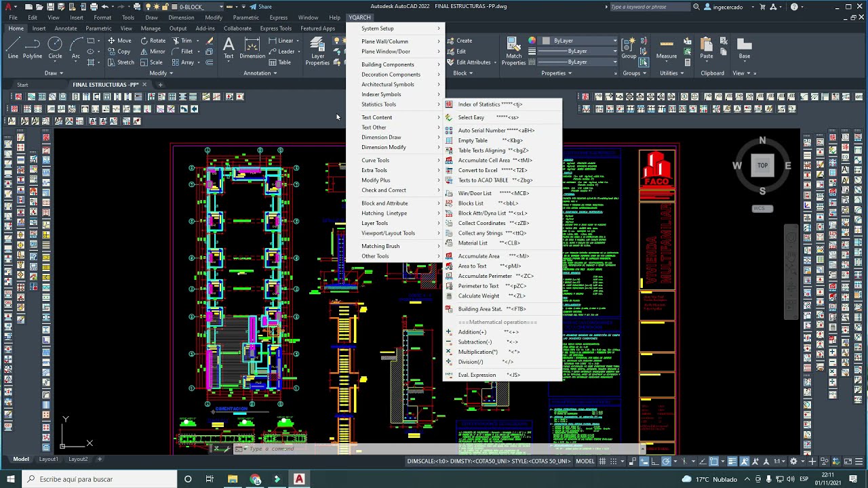868x488 pixels.
Task: Expand the Utilities panel dropdown
Action: (x=671, y=73)
